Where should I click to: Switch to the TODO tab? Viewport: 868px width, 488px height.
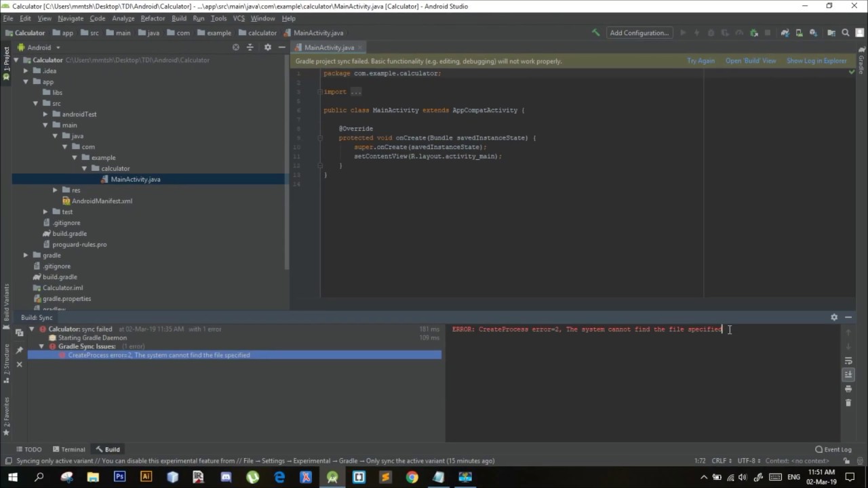point(28,449)
